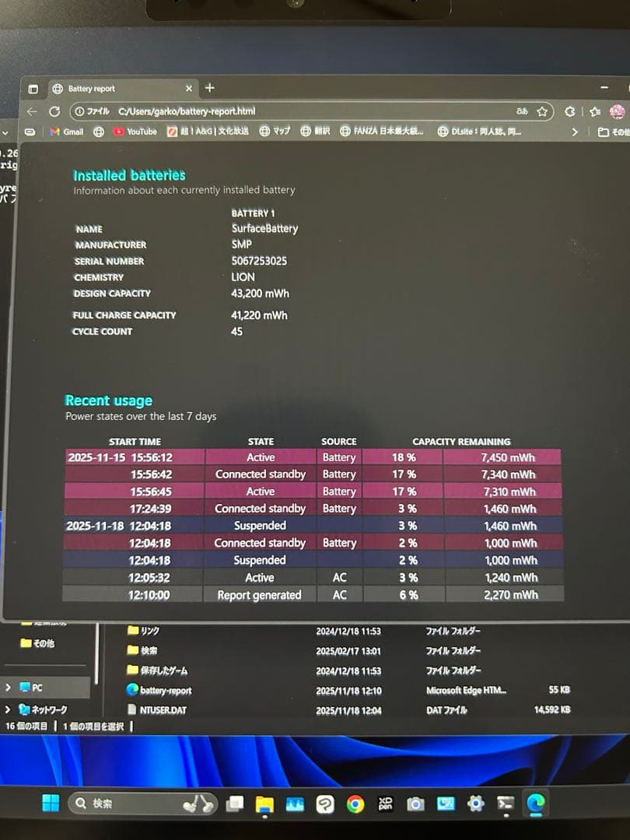Screen dimensions: 630x840
Task: Open the YouTube bookmark
Action: 135,132
